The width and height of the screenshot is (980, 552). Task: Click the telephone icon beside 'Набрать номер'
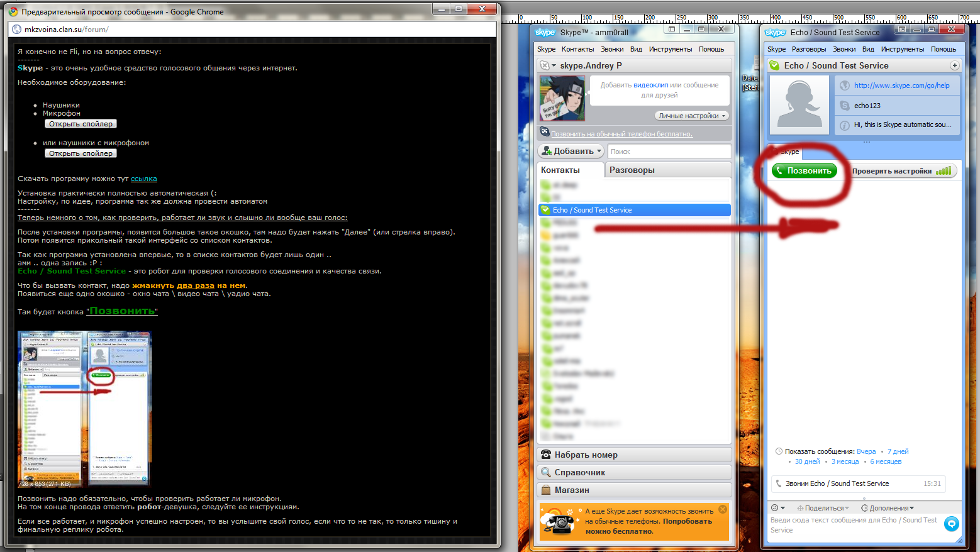(x=545, y=455)
